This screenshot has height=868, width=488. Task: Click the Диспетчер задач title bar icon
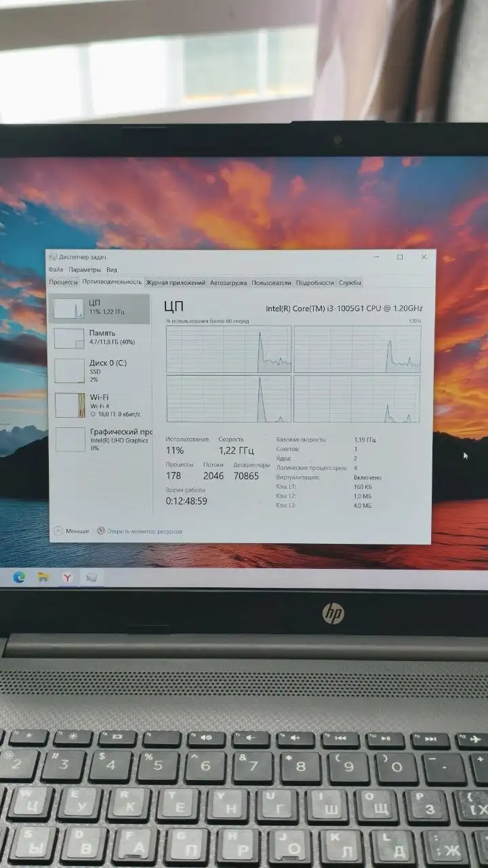54,257
